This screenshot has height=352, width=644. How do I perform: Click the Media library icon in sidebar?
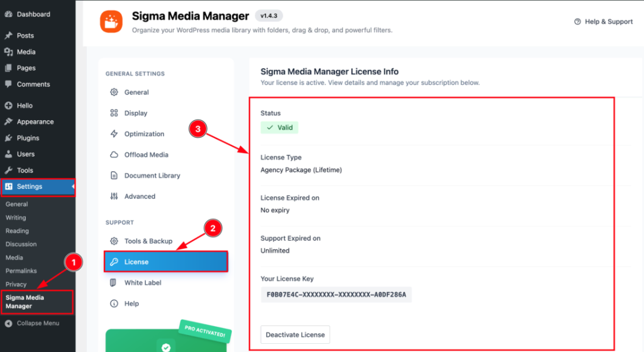point(8,52)
